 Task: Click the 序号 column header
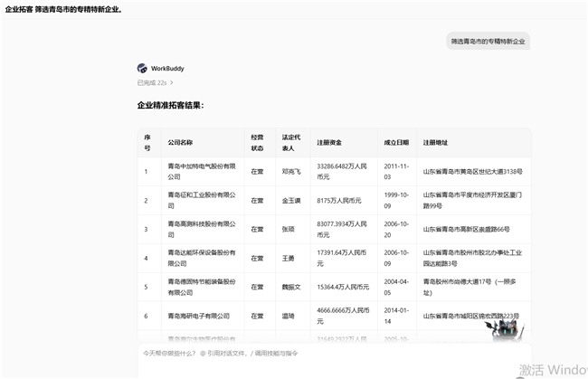point(147,142)
